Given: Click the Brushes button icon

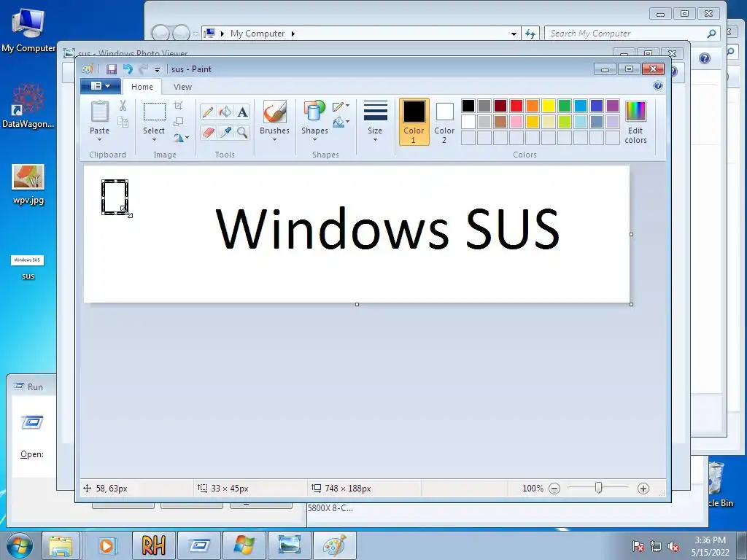Looking at the screenshot, I should 275,112.
